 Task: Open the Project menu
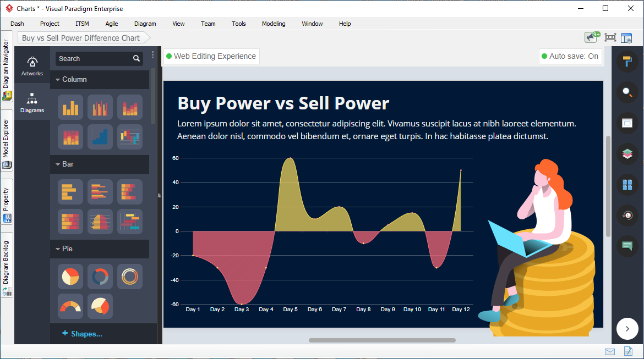pyautogui.click(x=50, y=24)
